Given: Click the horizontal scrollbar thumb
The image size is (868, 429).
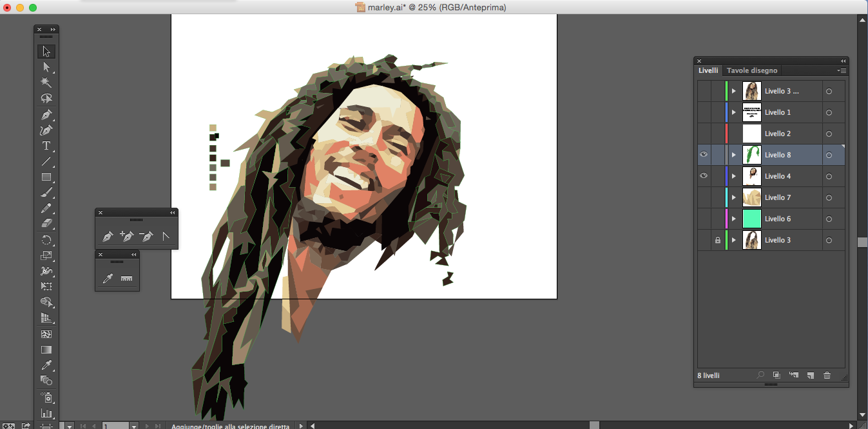Looking at the screenshot, I should coord(595,426).
